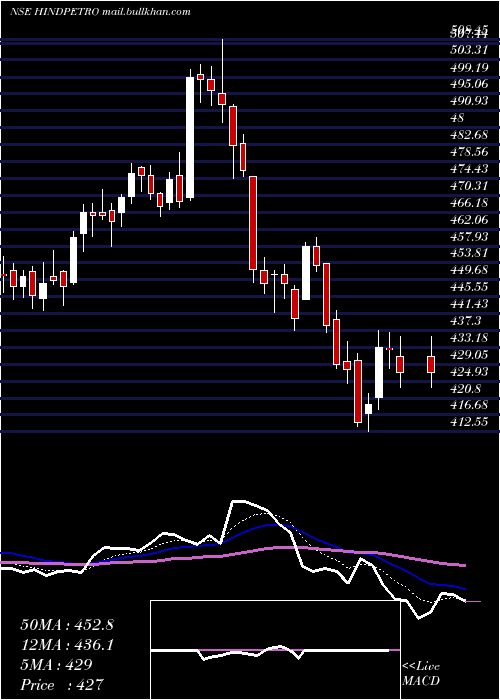Click inside the MACD inset chart box
500x700 pixels.
pos(275,650)
